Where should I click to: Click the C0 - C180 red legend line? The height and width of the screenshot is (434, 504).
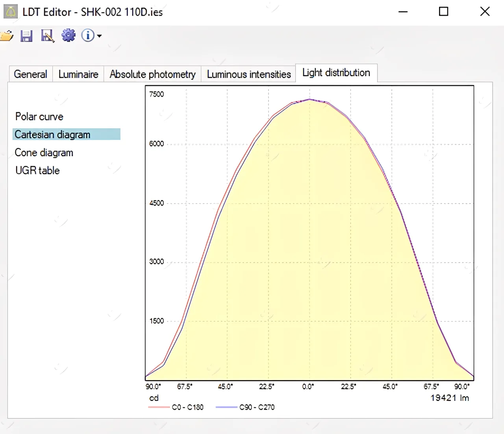159,407
